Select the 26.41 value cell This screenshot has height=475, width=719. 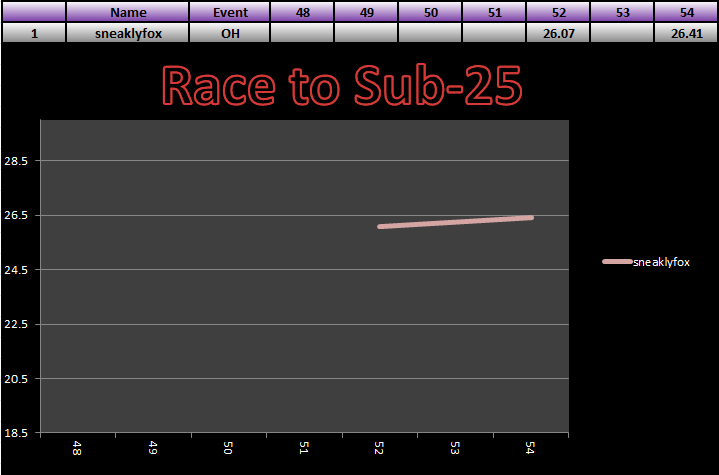pos(686,33)
